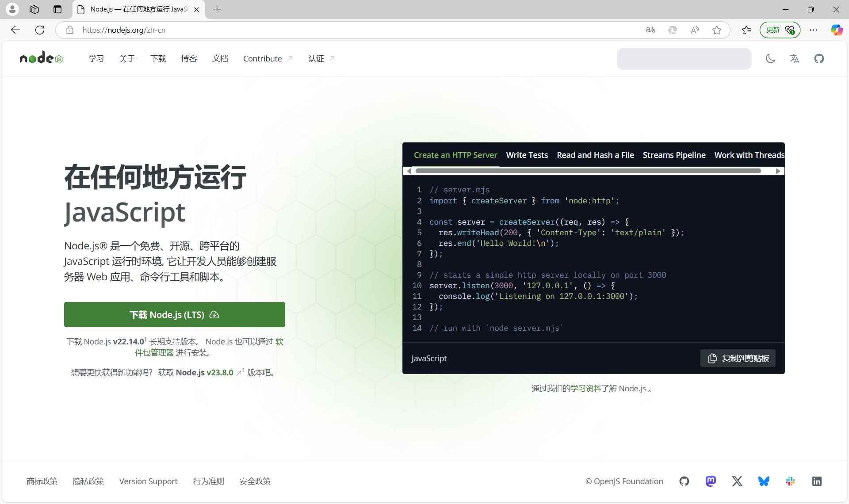849x504 pixels.
Task: Toggle dark mode with the moon icon
Action: point(771,58)
